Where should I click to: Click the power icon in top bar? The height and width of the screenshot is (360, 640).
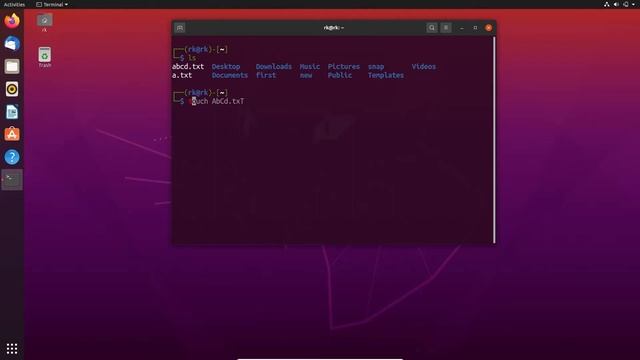click(x=626, y=4)
